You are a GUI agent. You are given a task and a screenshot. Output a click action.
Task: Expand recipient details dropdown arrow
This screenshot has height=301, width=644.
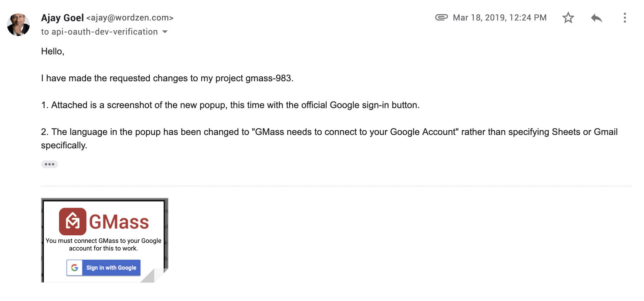click(165, 32)
